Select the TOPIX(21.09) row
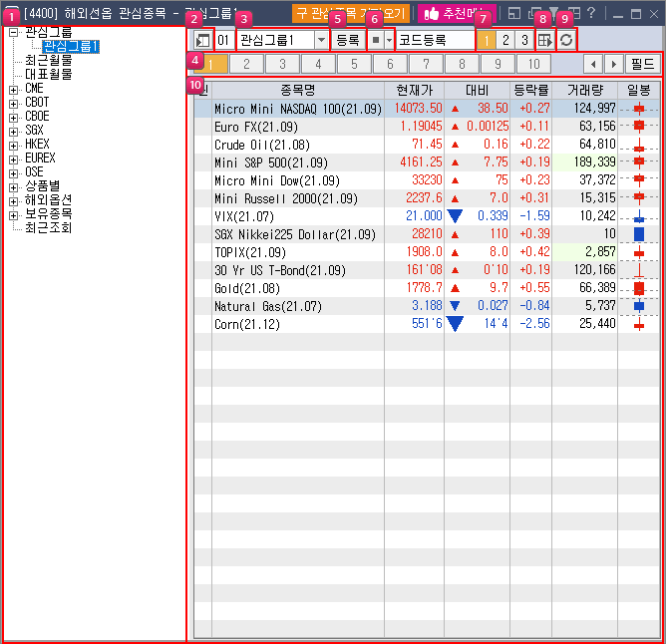 click(427, 252)
